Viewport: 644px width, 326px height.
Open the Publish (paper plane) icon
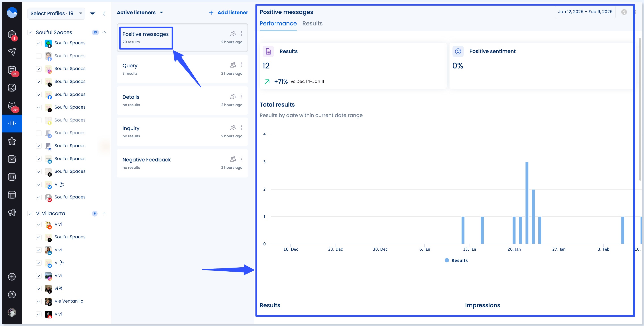pos(12,52)
